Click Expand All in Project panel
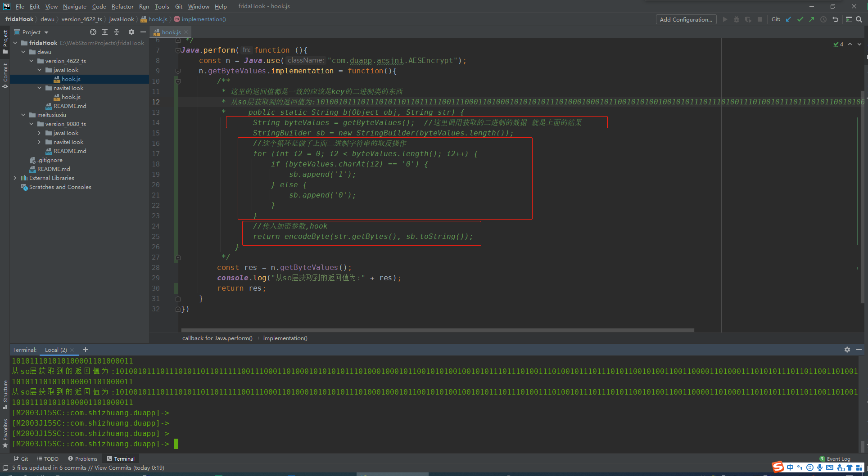868x476 pixels. coord(105,32)
